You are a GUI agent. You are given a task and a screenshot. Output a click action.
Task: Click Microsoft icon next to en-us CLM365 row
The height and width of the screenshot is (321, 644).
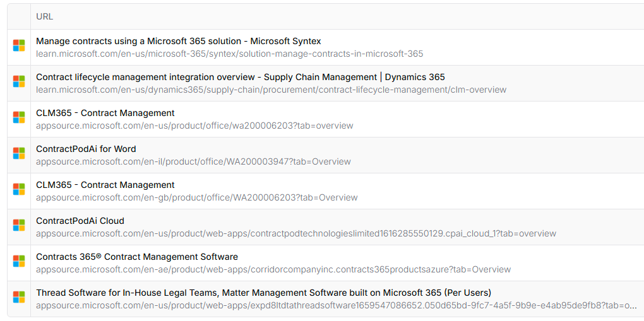(19, 117)
